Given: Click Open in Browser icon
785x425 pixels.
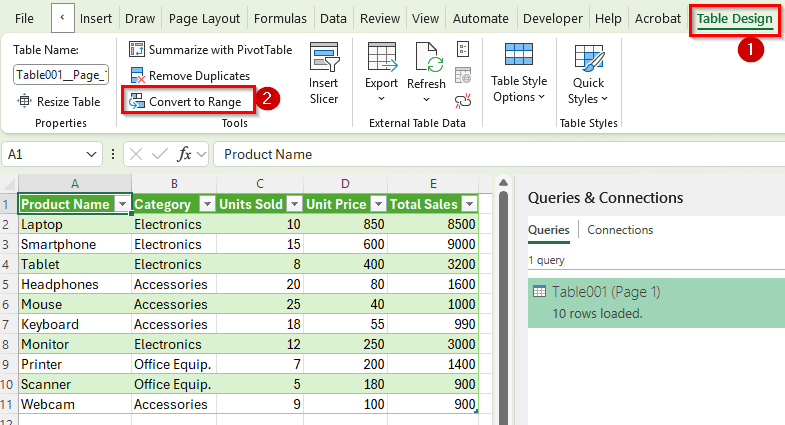Looking at the screenshot, I should click(463, 76).
